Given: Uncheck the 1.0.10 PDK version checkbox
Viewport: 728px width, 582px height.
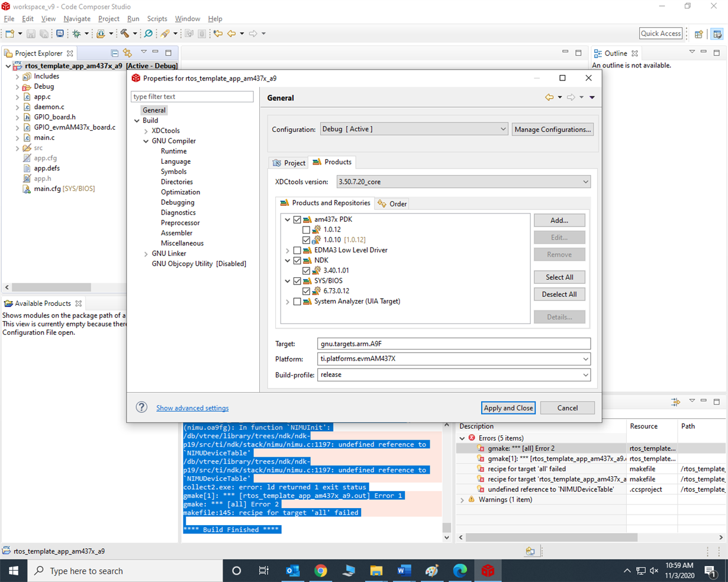Looking at the screenshot, I should pos(306,240).
